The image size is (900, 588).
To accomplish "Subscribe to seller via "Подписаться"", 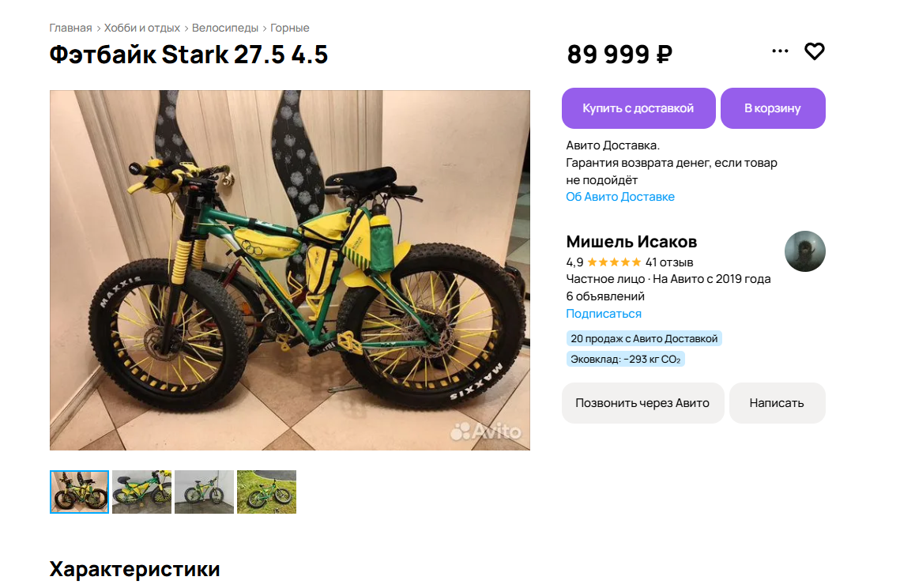I will click(604, 314).
